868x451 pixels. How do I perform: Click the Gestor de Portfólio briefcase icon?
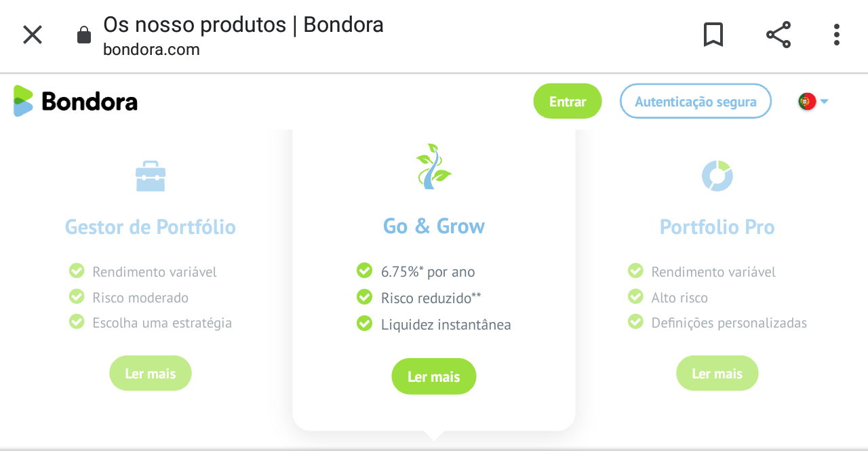(150, 176)
